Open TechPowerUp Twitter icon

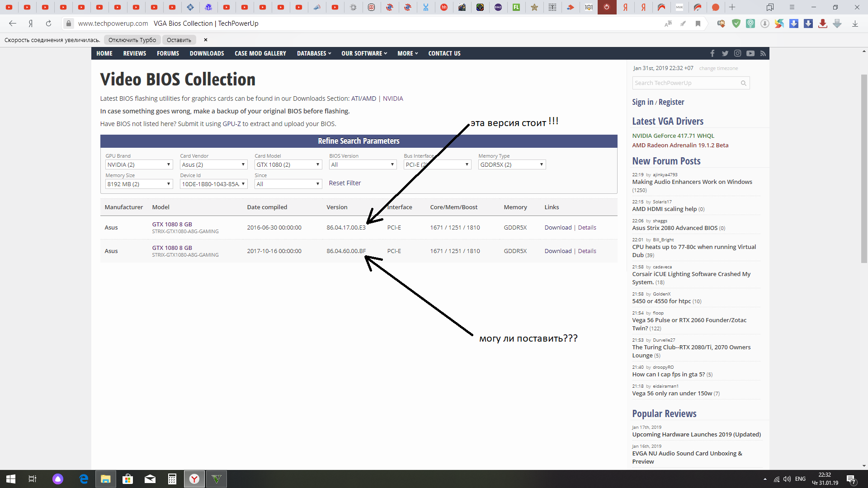[725, 53]
